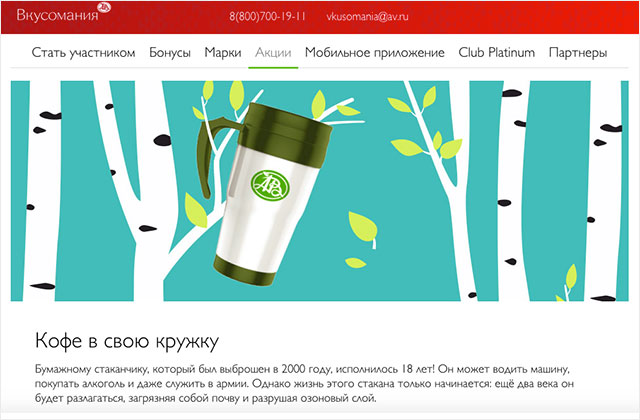The width and height of the screenshot is (640, 420).
Task: Open the vkusomania@av.ru email link
Action: (x=367, y=16)
